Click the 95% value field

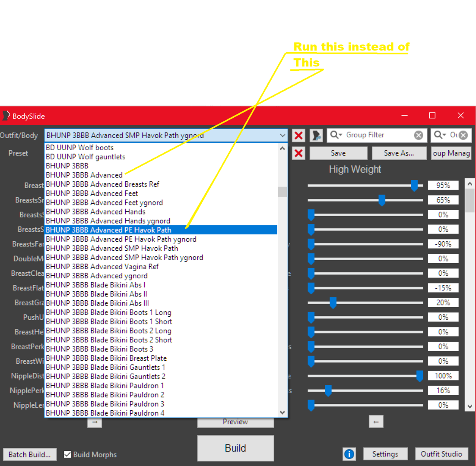point(443,185)
